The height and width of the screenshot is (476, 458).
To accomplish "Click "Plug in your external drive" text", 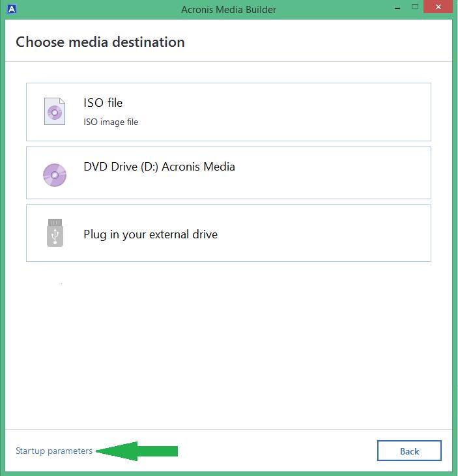I will click(150, 234).
